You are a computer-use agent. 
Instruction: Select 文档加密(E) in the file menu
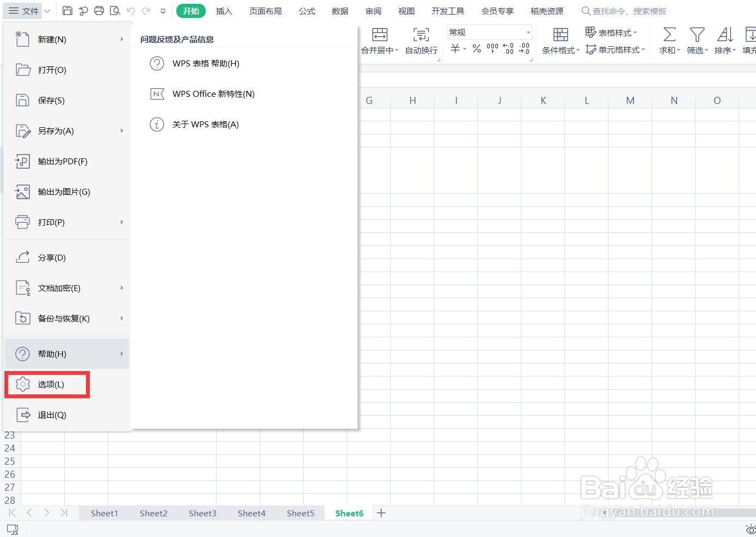[67, 288]
